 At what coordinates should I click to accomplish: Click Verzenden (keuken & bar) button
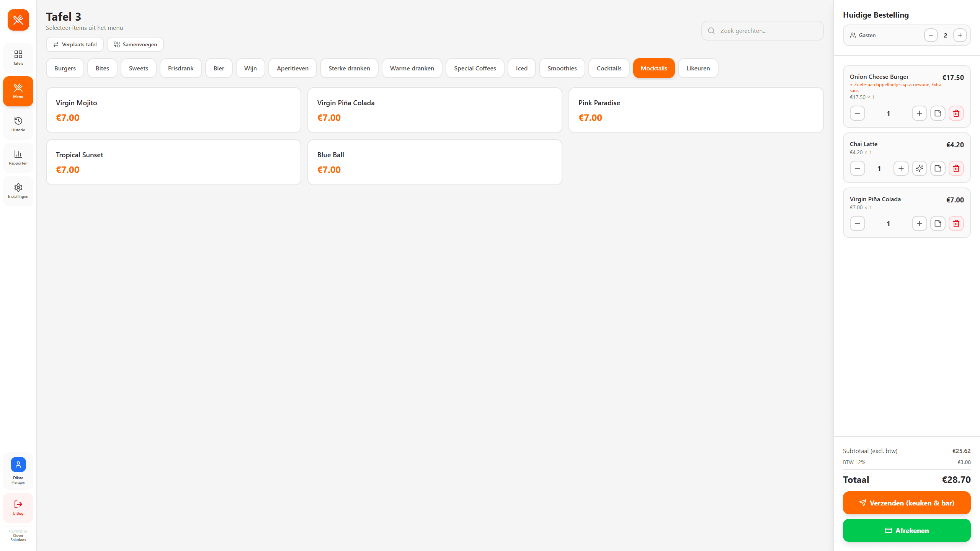(x=906, y=503)
